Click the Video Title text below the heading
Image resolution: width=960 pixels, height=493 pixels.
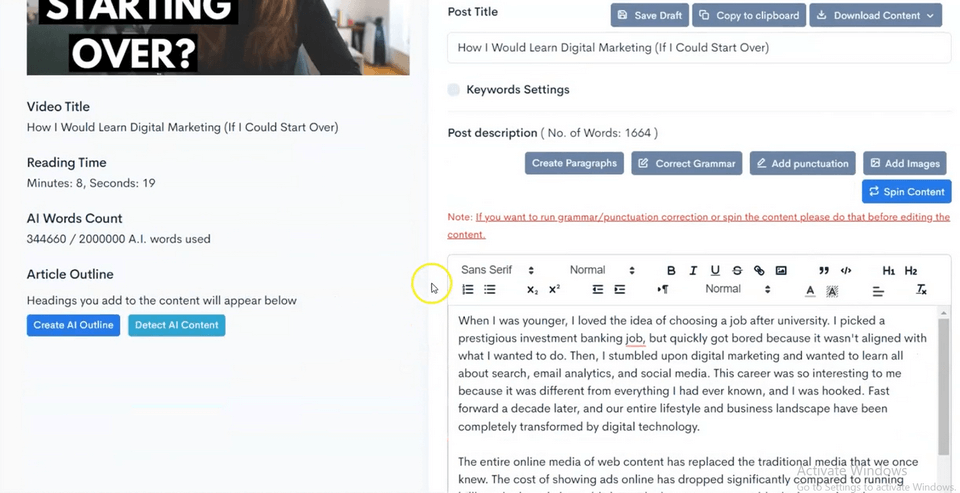[x=182, y=127]
